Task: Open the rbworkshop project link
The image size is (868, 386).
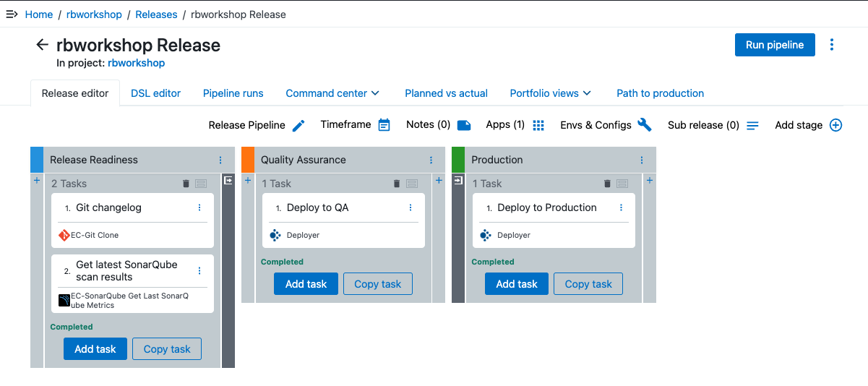Action: 136,63
